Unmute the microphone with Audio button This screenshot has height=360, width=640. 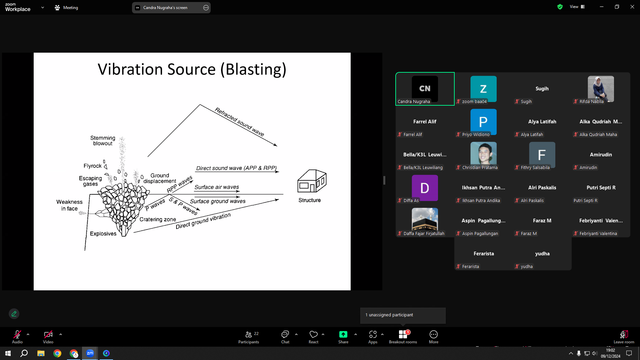point(17,337)
